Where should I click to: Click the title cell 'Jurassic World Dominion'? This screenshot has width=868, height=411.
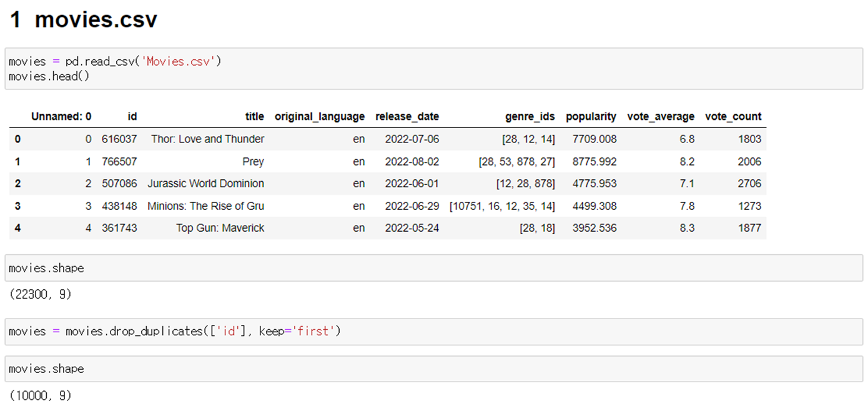(x=206, y=184)
